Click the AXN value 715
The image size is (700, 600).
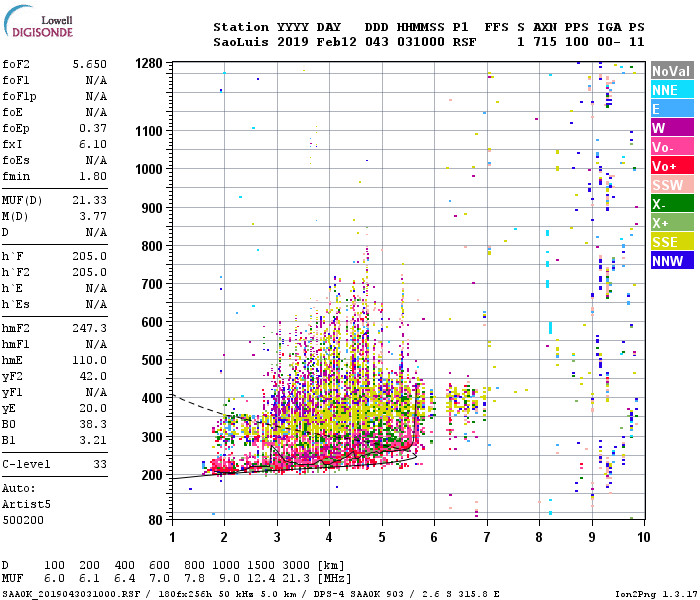coord(545,42)
